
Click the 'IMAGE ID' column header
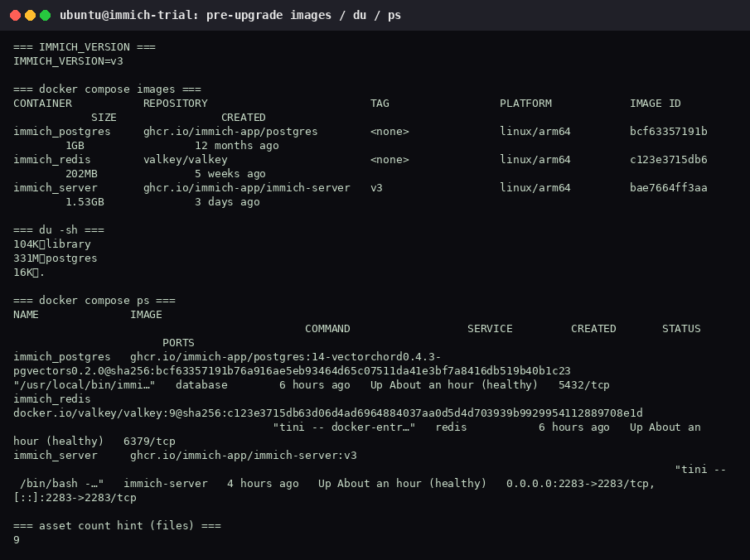pyautogui.click(x=656, y=104)
